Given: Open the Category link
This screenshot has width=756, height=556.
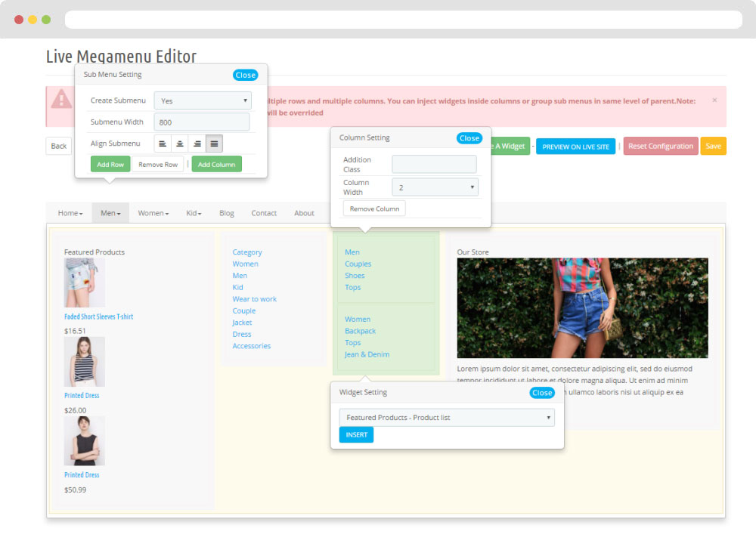Looking at the screenshot, I should [x=247, y=252].
